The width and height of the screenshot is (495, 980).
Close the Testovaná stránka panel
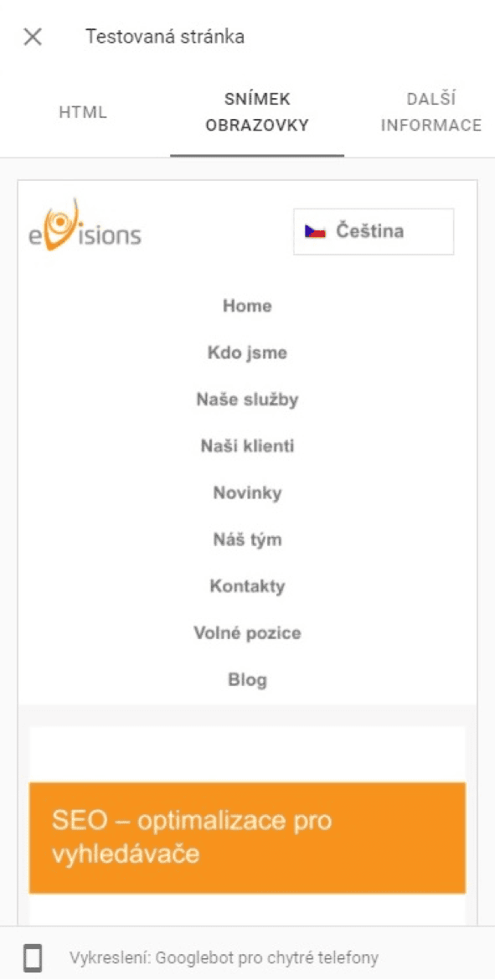33,37
